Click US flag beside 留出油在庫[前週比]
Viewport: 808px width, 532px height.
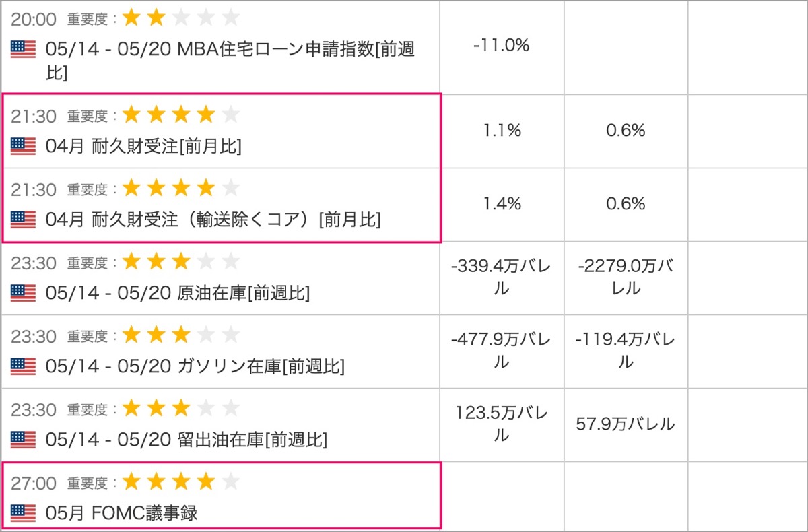click(23, 440)
